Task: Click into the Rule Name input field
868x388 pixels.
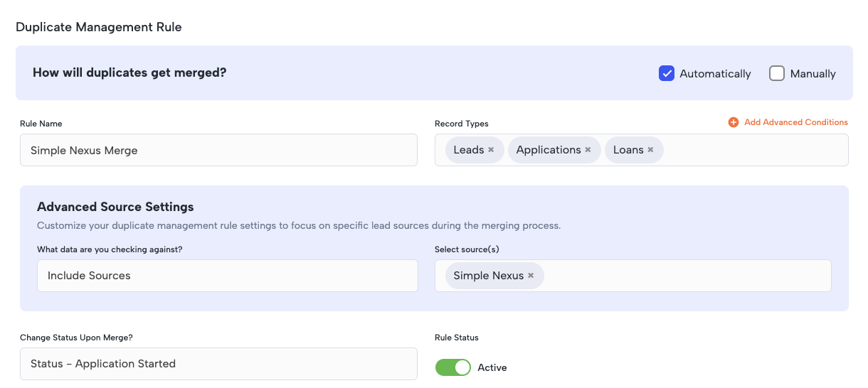Action: tap(218, 150)
